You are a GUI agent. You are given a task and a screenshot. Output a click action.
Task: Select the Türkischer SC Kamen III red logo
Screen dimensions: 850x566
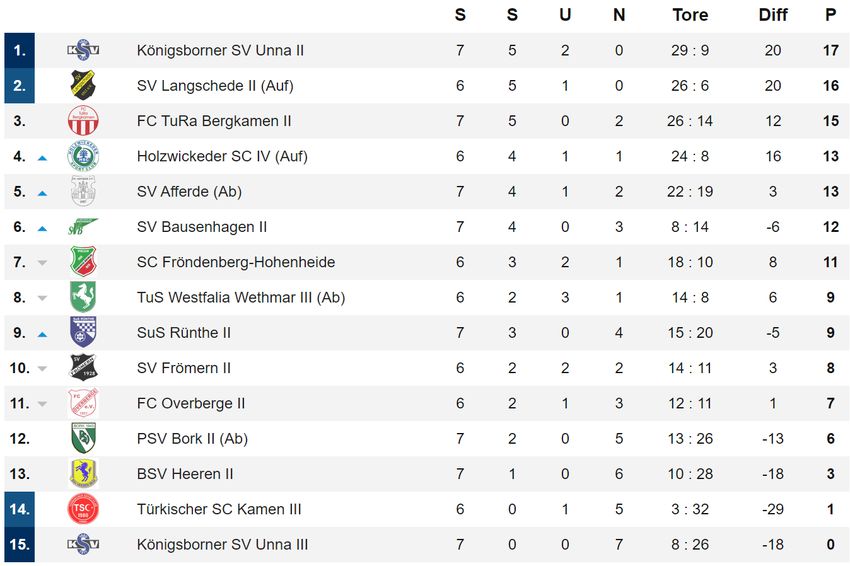coord(83,509)
